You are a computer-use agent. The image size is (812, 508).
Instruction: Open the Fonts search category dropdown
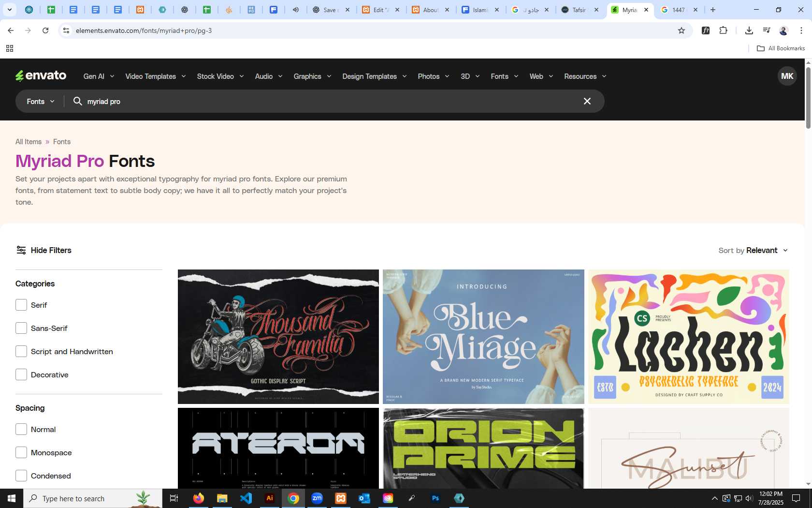41,101
